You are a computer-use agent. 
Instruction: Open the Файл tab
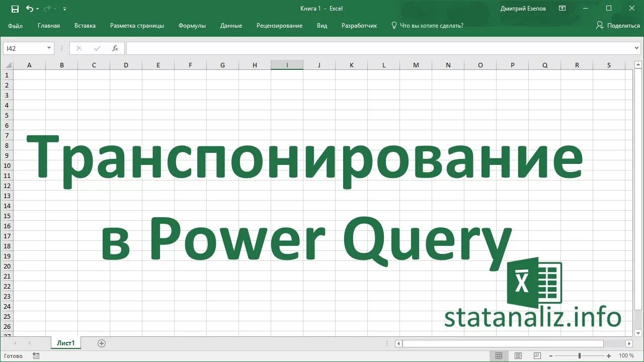point(15,26)
